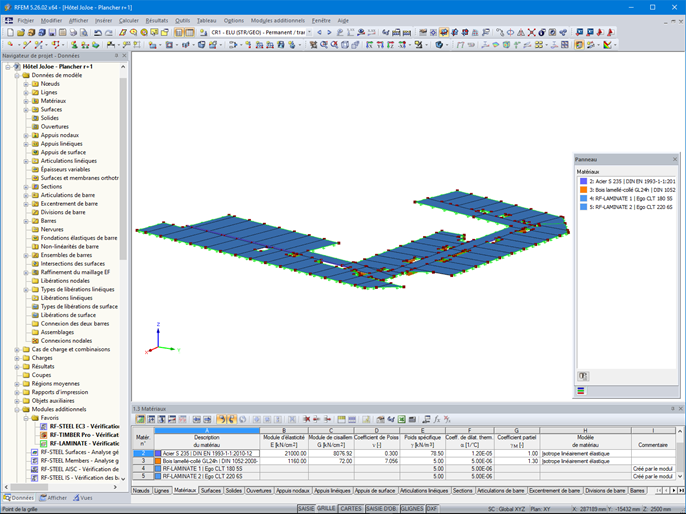Switch to the Surfaces table tab
The image size is (686, 514).
(x=210, y=491)
